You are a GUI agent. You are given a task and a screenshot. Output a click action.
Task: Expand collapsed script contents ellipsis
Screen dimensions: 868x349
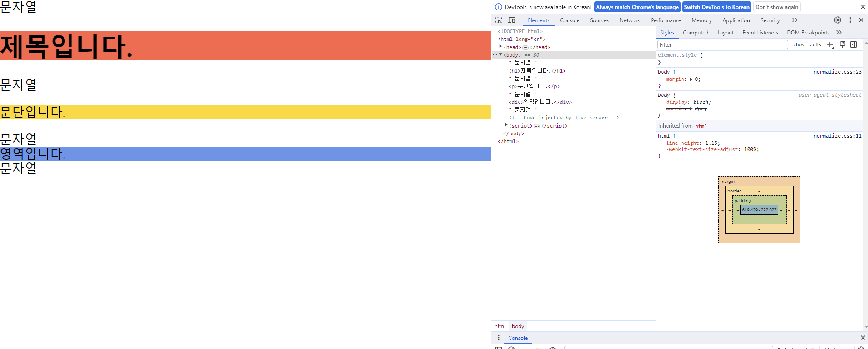(537, 126)
